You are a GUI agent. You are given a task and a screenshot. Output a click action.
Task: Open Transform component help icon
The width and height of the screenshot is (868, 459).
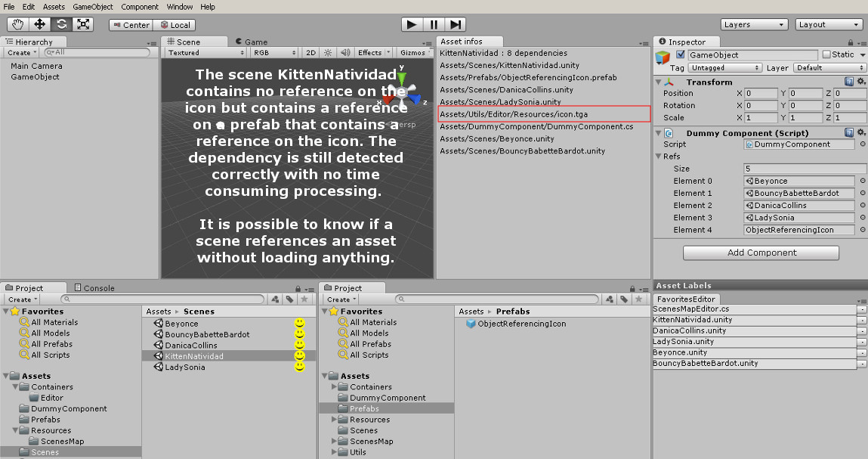pos(849,82)
